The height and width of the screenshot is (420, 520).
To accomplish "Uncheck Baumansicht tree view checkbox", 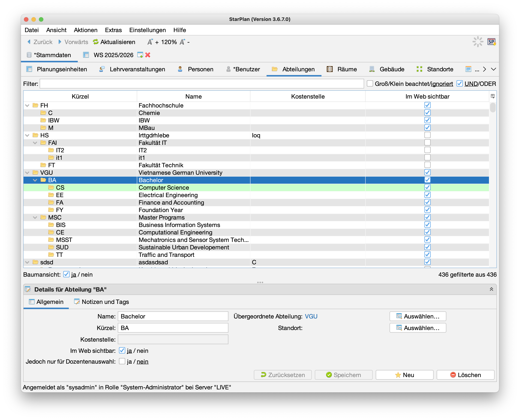I will click(x=66, y=274).
